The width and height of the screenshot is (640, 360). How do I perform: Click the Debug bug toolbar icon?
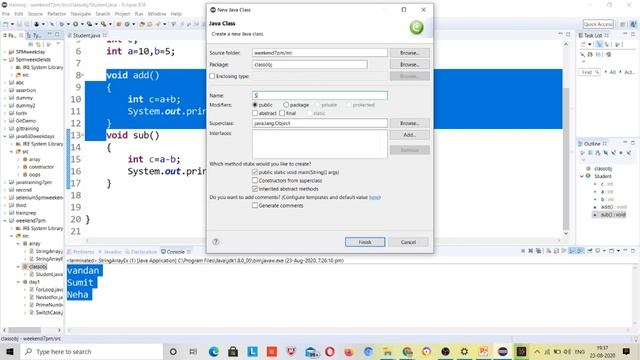(62, 24)
